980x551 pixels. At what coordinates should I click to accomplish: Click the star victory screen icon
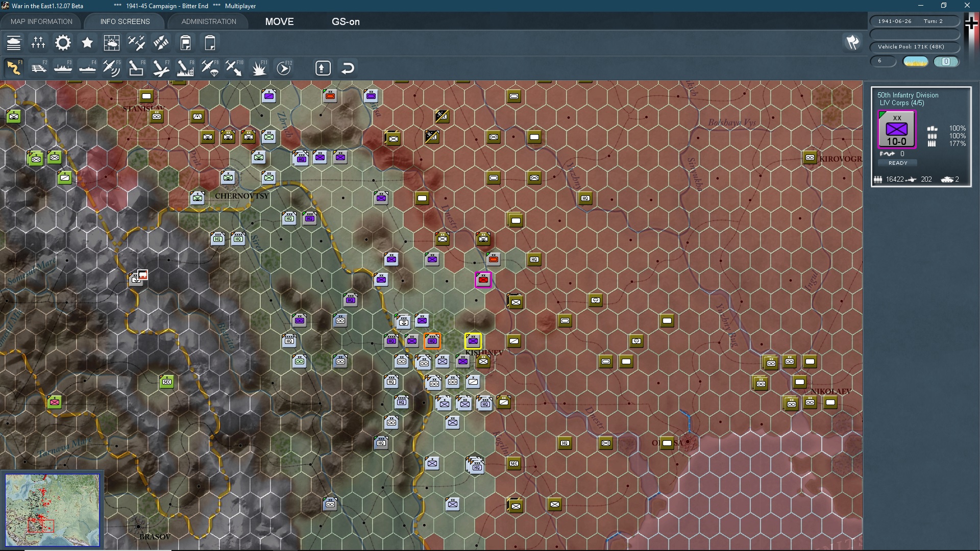coord(87,43)
